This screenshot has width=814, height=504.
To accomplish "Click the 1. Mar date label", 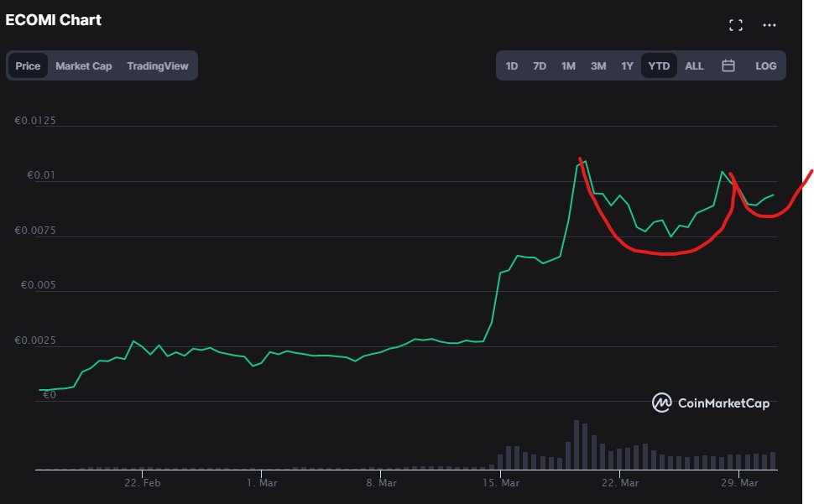I will (x=262, y=483).
